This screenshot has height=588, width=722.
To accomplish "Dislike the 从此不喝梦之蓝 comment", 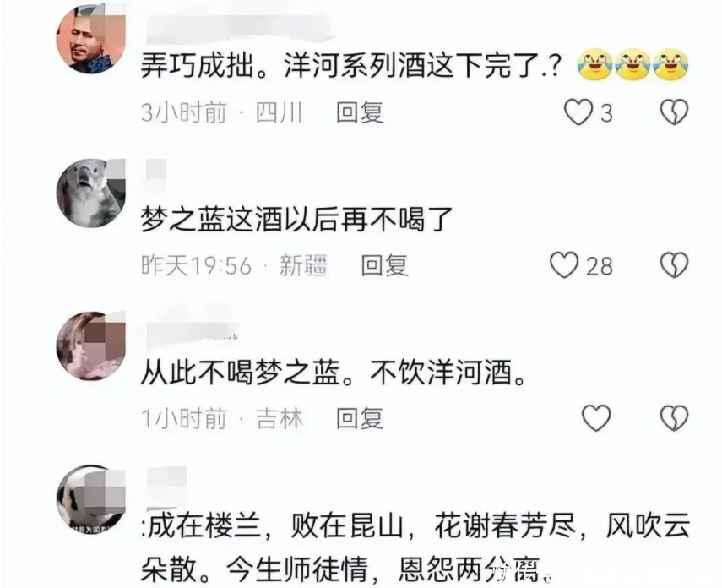I will [x=674, y=418].
